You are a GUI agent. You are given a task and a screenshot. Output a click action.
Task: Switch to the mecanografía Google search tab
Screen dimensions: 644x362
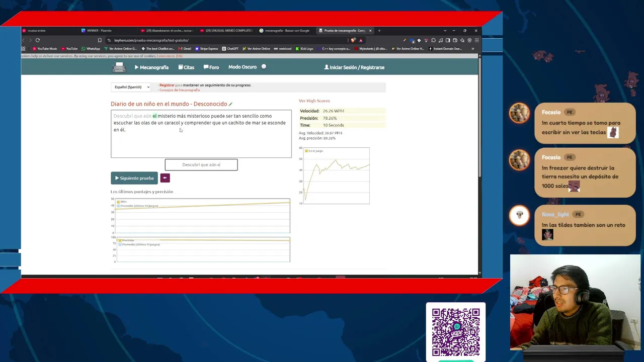pos(286,31)
